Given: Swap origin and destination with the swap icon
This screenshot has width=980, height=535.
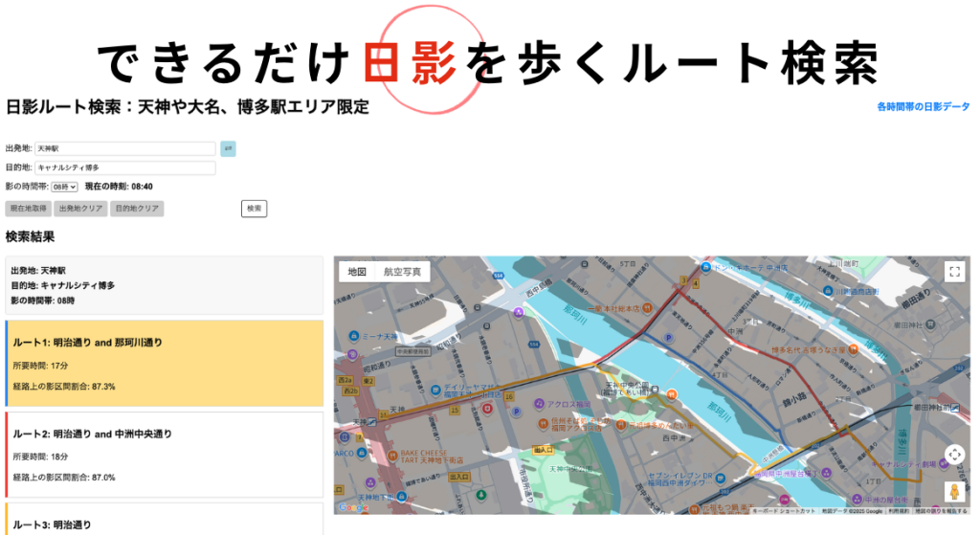Looking at the screenshot, I should [x=228, y=148].
